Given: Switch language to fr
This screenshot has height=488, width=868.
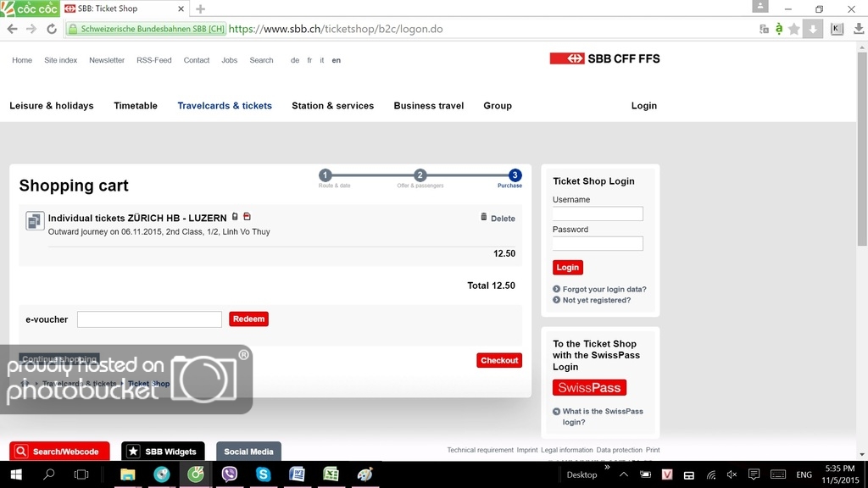Looking at the screenshot, I should [309, 60].
